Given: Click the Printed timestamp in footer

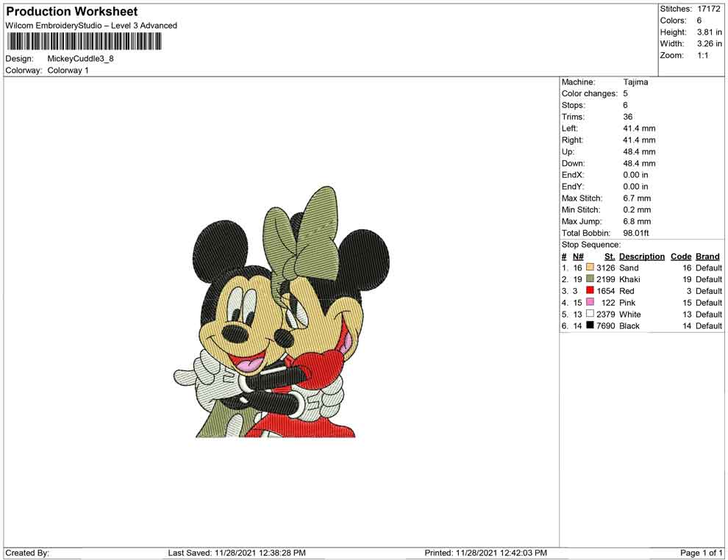Looking at the screenshot, I should tap(485, 553).
